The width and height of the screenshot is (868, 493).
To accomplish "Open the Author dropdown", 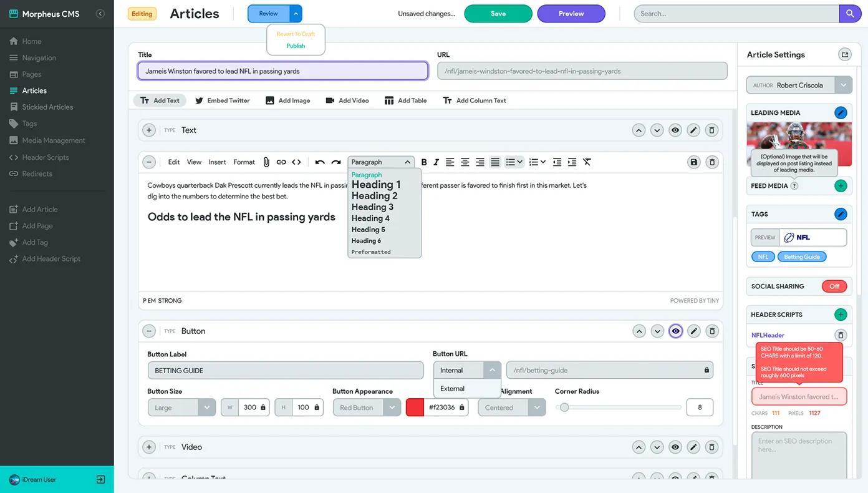I will [844, 85].
